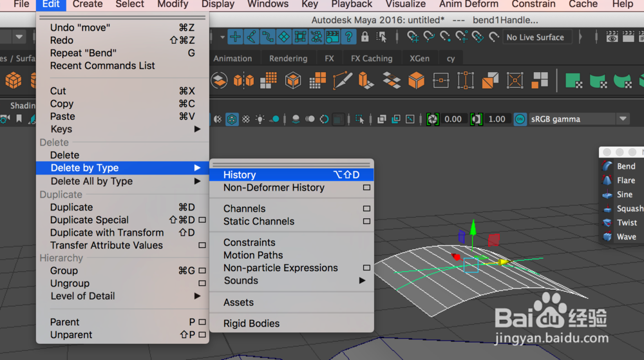Expand the Keys submenu
The image size is (644, 360).
click(x=122, y=129)
